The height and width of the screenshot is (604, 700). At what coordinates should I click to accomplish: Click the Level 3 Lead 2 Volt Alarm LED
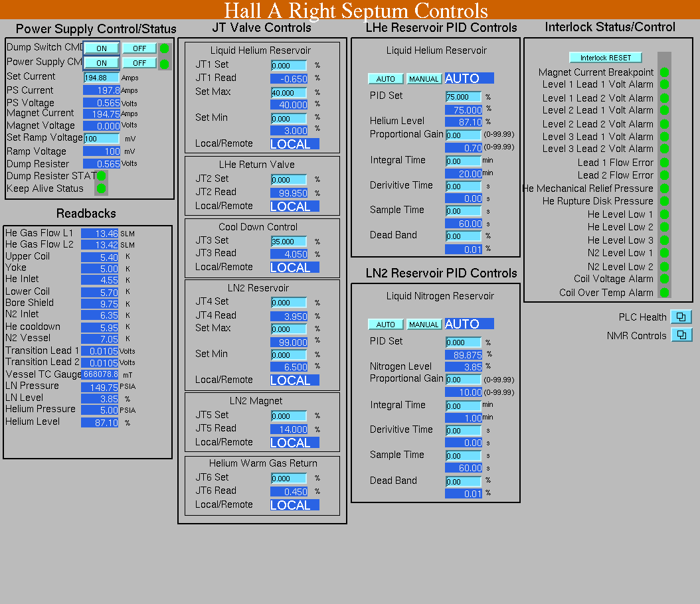(x=664, y=149)
